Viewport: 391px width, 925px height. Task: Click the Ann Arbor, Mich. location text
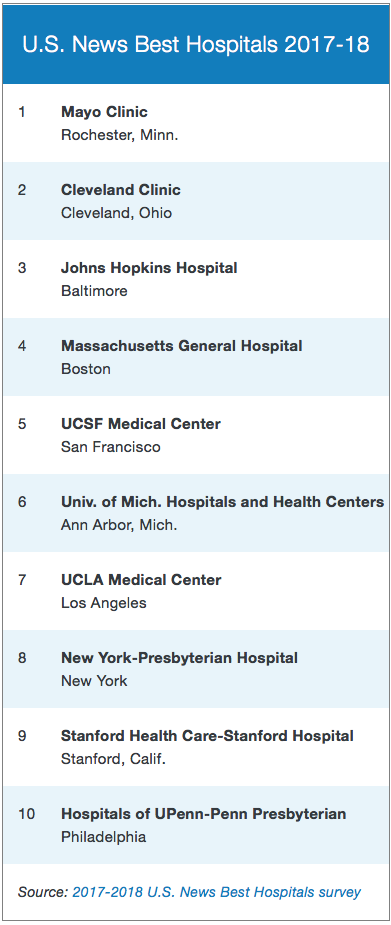(x=119, y=525)
